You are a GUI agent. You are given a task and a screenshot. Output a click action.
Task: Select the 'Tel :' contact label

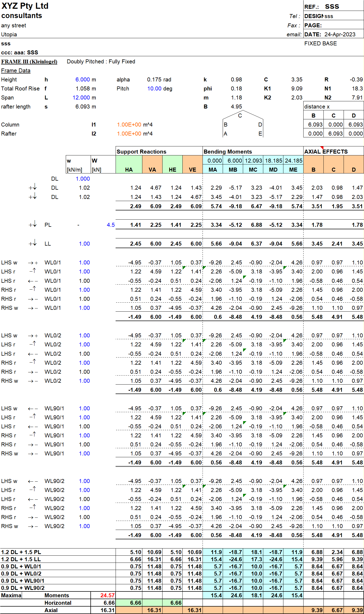[x=295, y=16]
